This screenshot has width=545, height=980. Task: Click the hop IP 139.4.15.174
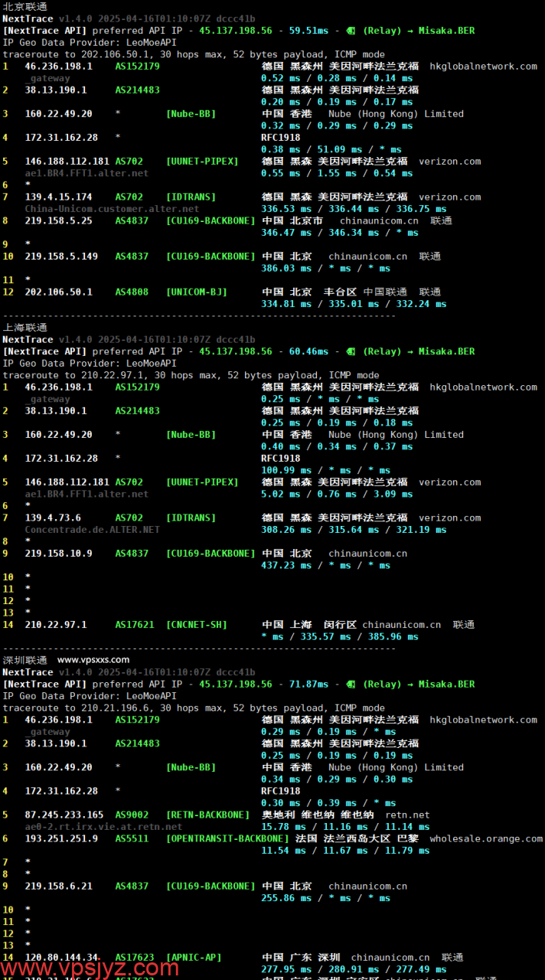click(58, 197)
